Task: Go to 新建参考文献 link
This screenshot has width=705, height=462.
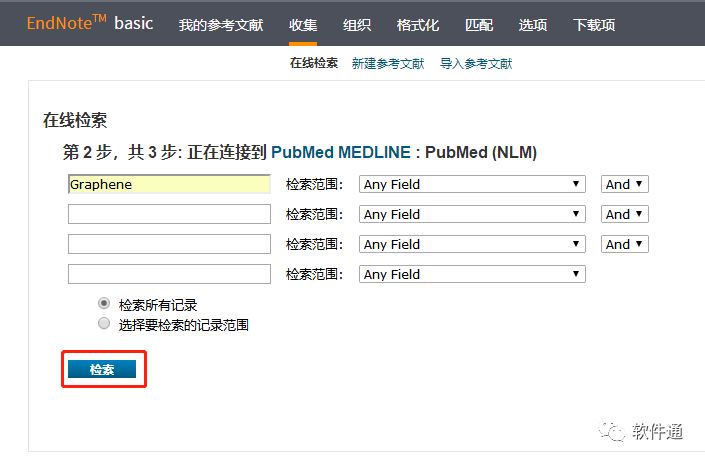Action: click(x=388, y=63)
